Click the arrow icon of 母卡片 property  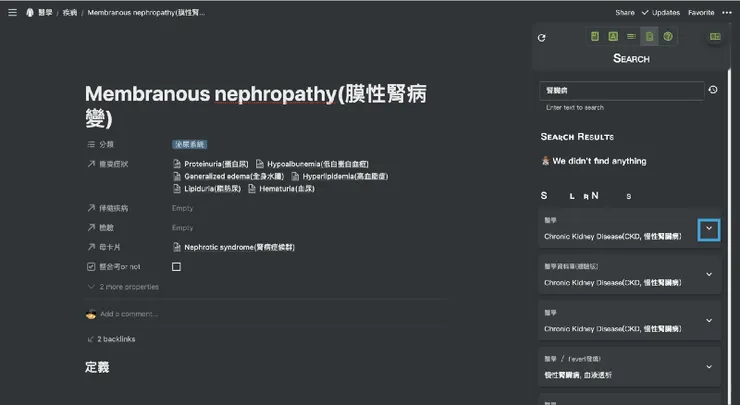click(x=91, y=247)
